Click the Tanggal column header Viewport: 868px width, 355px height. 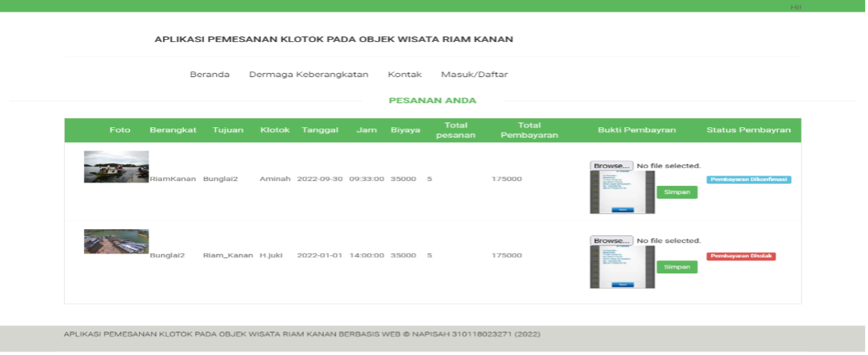(x=319, y=130)
